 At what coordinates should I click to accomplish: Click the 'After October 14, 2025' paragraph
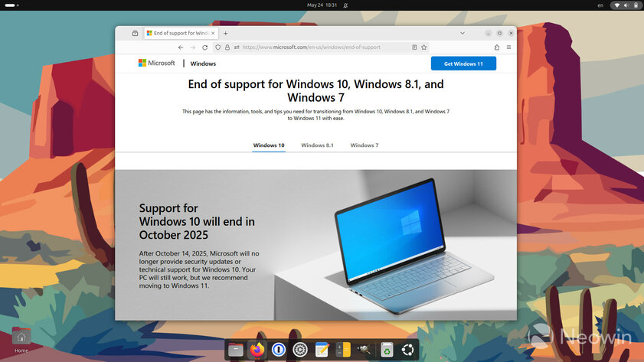199,269
